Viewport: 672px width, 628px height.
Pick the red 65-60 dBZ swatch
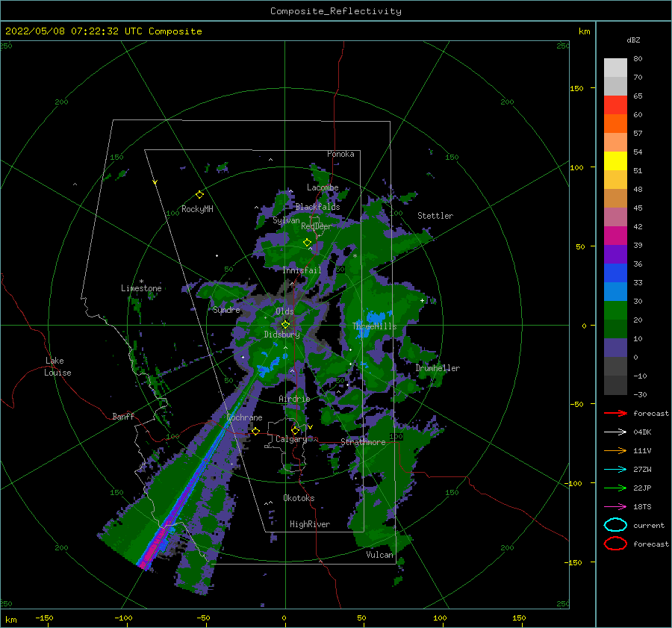click(615, 105)
